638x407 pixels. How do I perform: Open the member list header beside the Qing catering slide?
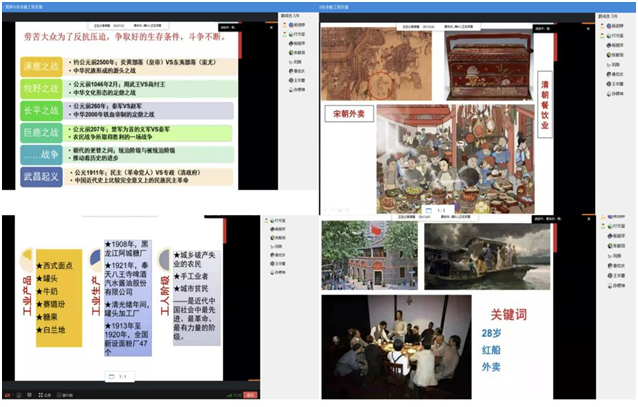click(x=608, y=17)
